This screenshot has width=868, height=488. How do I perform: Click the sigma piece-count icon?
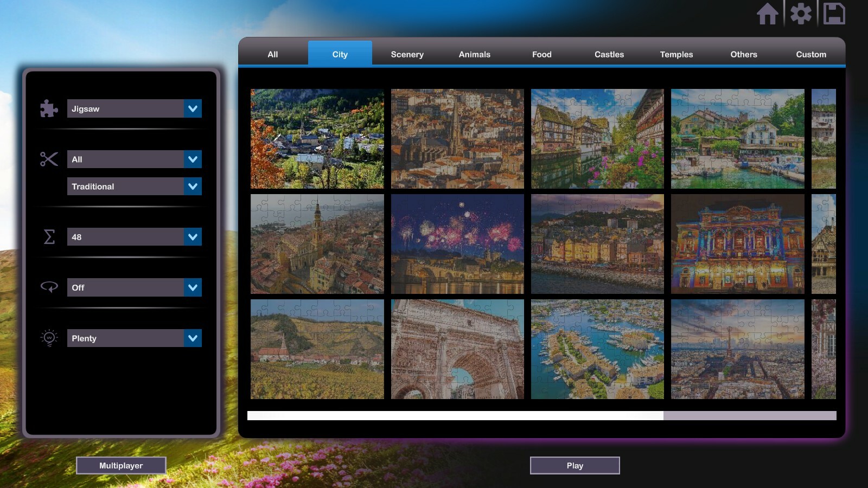click(48, 236)
